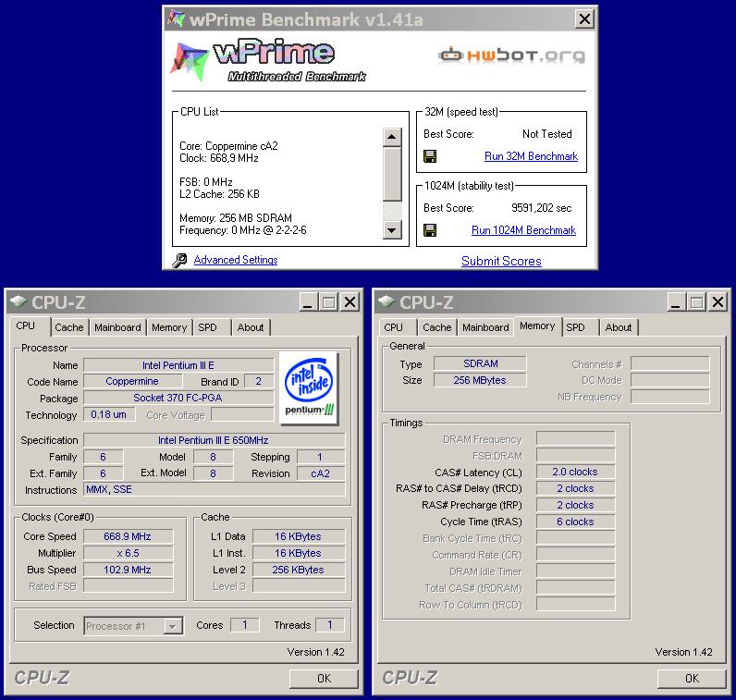Switch to Cache tab in left CPU-Z
This screenshot has height=700, width=736.
tap(69, 327)
